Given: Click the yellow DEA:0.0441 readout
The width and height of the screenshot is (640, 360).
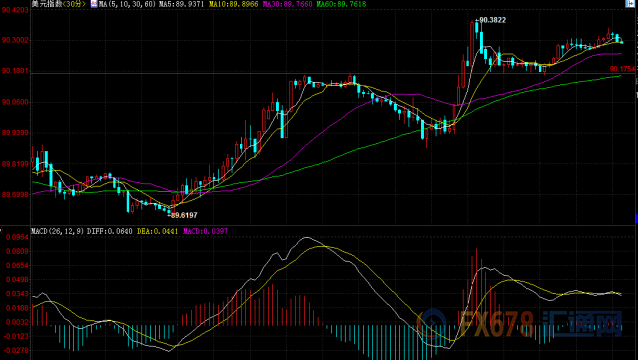Looking at the screenshot, I should 158,231.
